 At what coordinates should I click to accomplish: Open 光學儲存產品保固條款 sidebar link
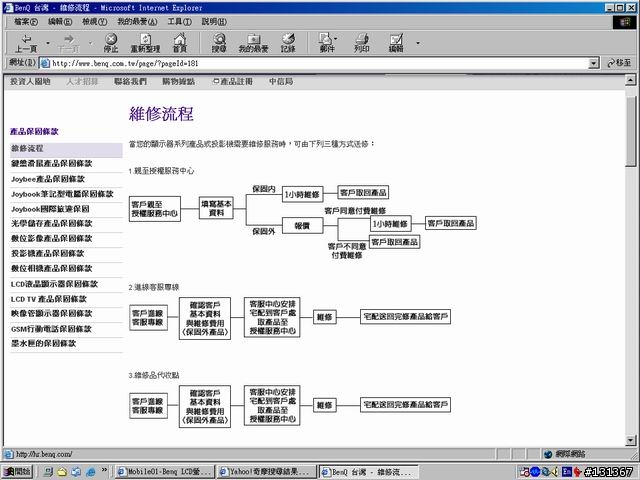click(x=51, y=224)
